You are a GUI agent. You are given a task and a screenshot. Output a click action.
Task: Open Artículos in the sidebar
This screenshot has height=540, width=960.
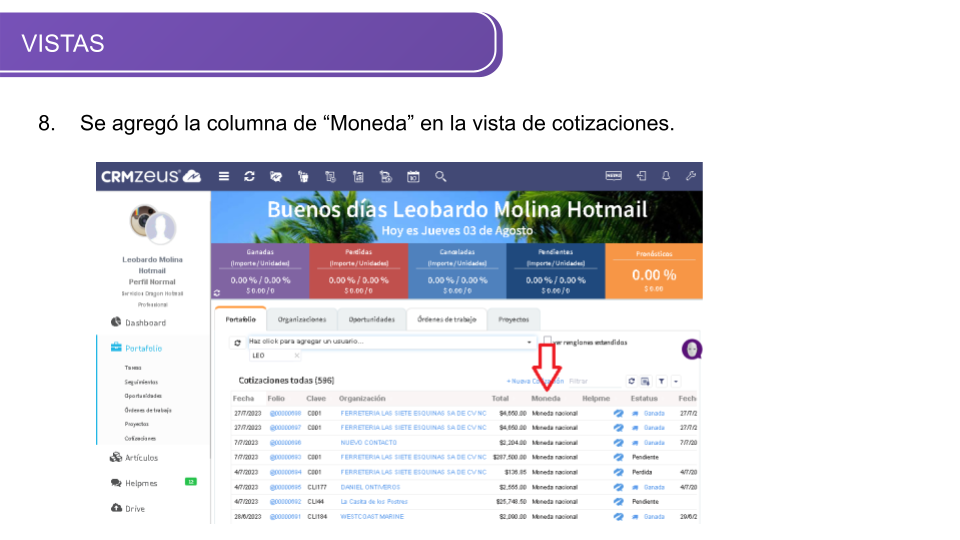tap(141, 457)
